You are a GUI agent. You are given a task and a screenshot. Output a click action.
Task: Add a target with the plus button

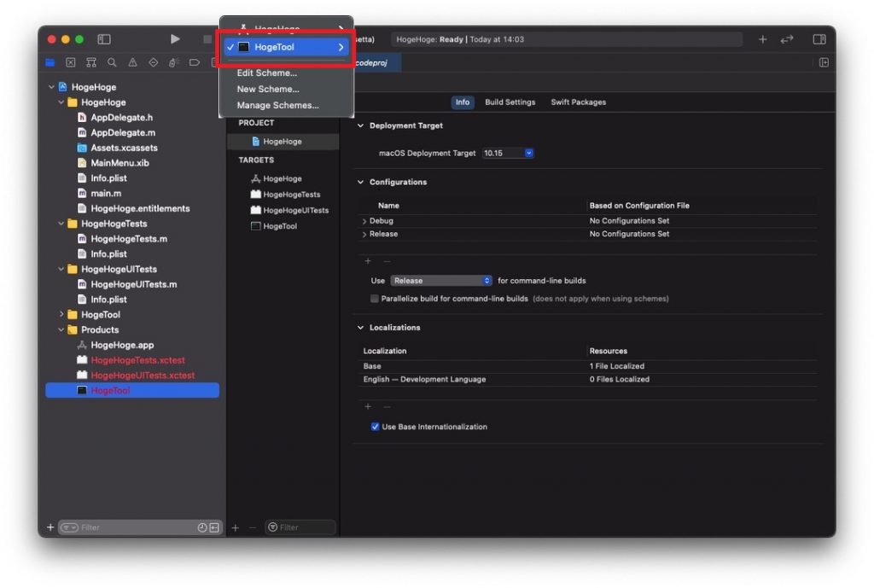click(x=236, y=527)
